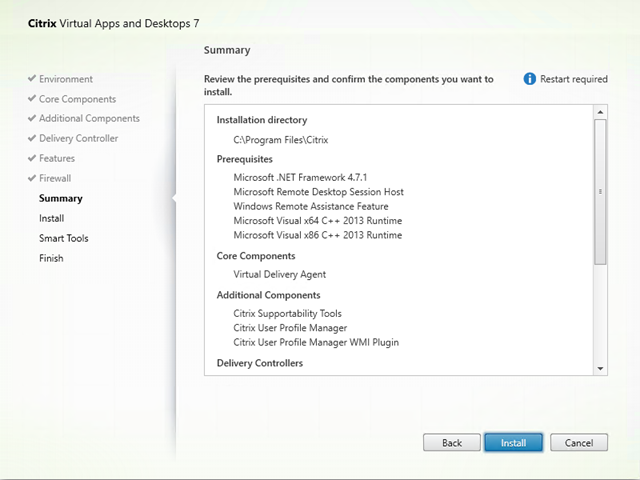The image size is (640, 480).
Task: Click the Prerequisites heading
Action: click(x=244, y=159)
